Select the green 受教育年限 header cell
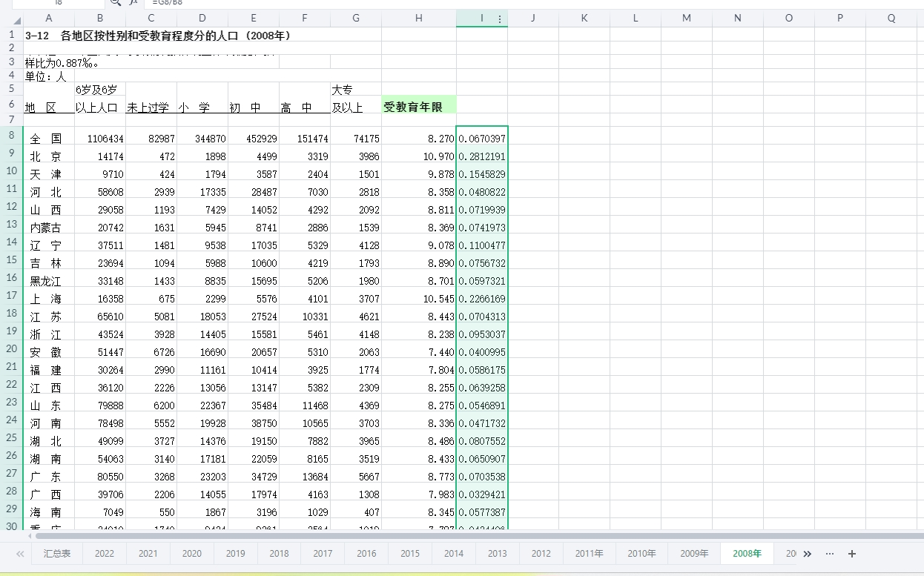Viewport: 924px width, 576px height. coord(418,107)
